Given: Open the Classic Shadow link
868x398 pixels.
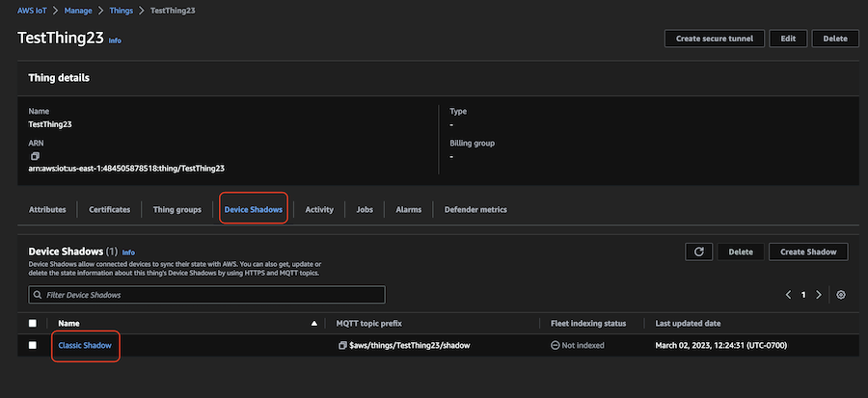Looking at the screenshot, I should [x=85, y=345].
